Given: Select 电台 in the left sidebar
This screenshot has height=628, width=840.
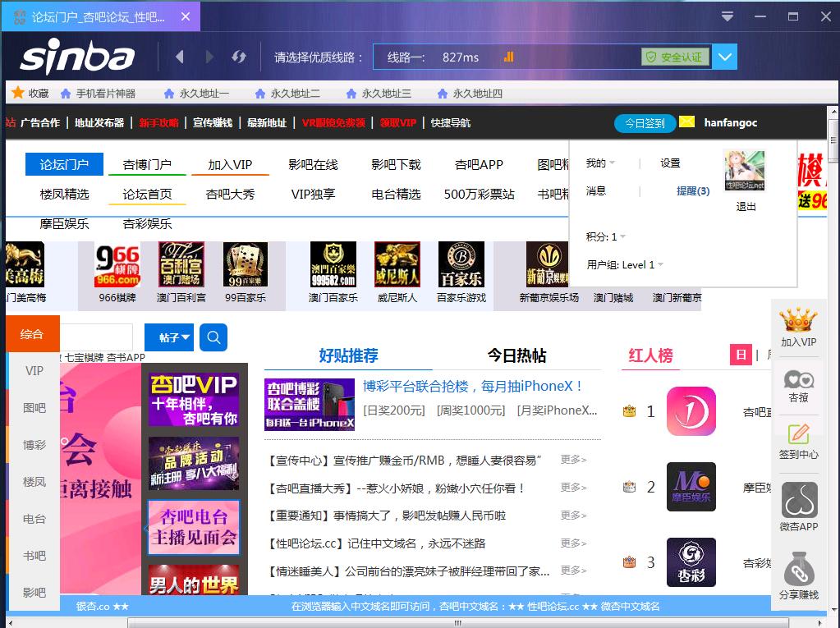Looking at the screenshot, I should [x=34, y=519].
